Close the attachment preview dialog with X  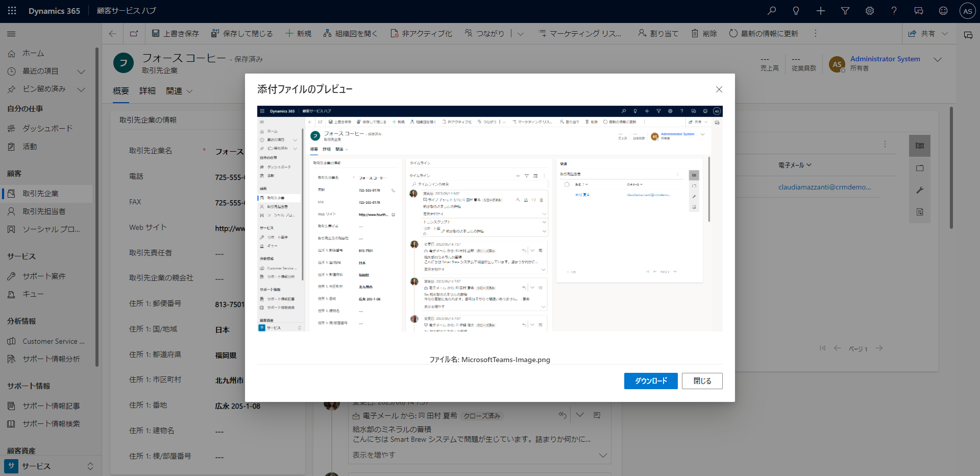click(719, 89)
